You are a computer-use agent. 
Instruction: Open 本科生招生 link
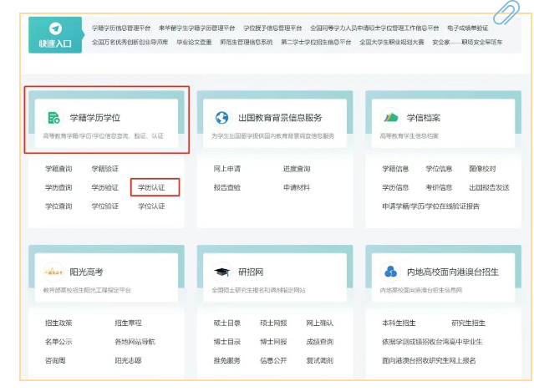(399, 323)
